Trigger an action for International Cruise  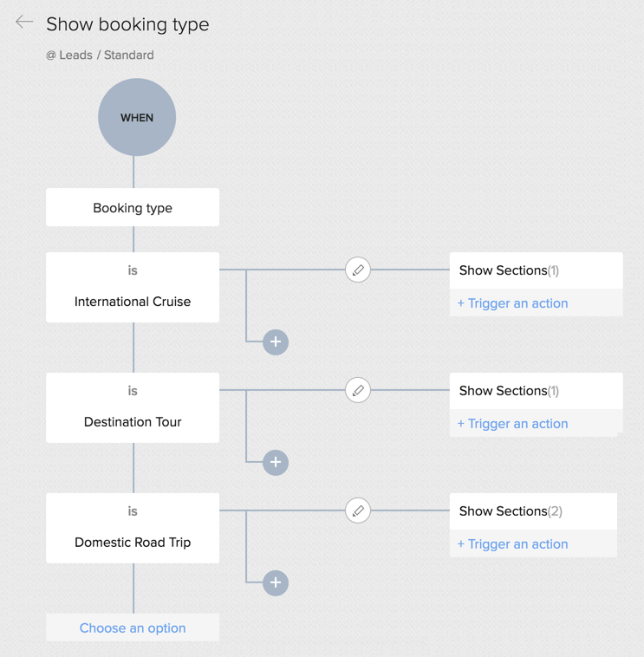[512, 303]
